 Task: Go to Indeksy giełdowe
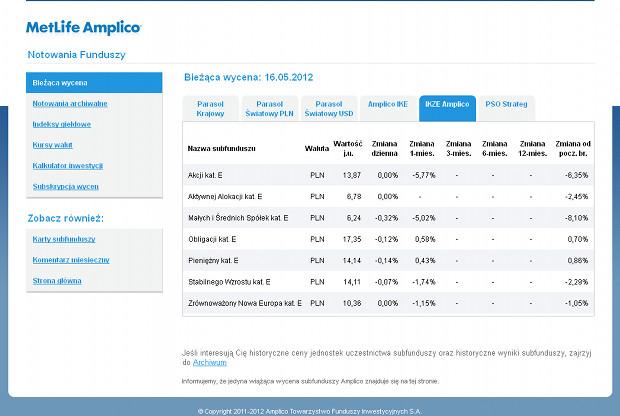pos(62,124)
